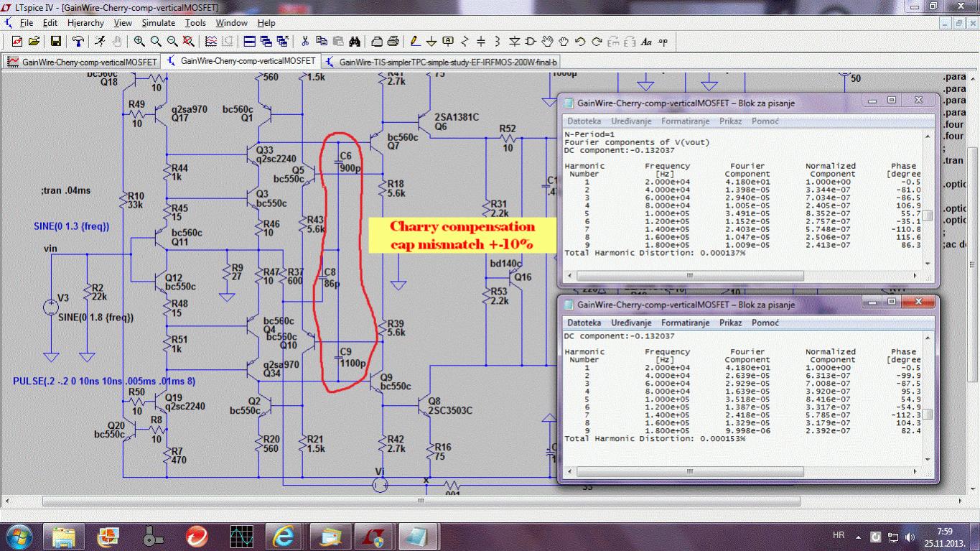
Task: Save the schematic with the floppy icon
Action: click(55, 42)
